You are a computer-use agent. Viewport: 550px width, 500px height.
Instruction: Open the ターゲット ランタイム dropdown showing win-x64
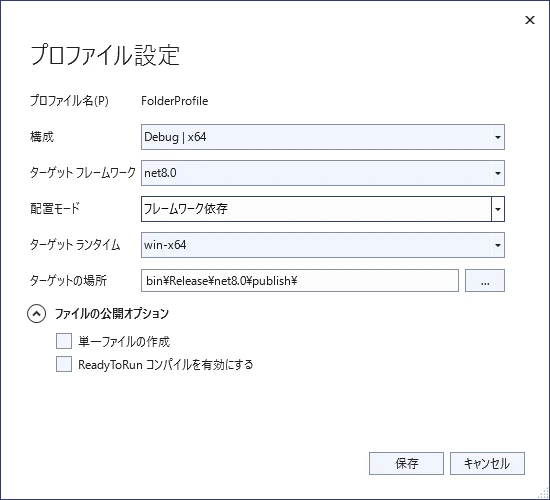[x=323, y=245]
